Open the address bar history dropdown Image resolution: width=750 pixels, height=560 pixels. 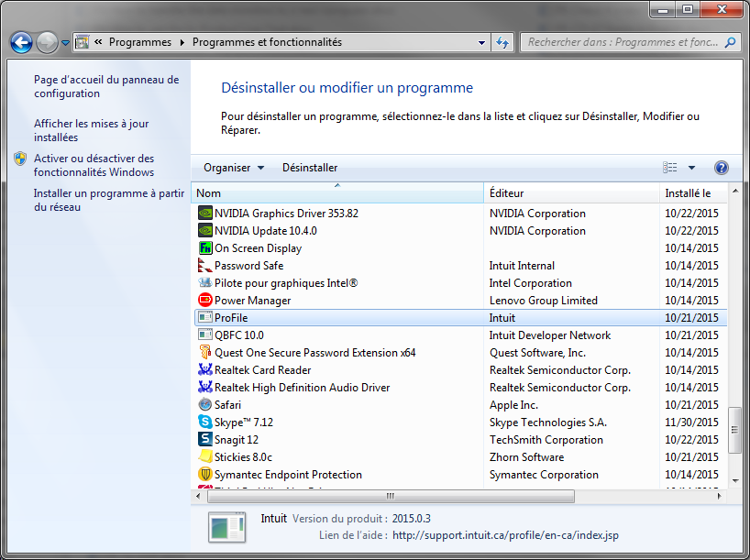(481, 42)
